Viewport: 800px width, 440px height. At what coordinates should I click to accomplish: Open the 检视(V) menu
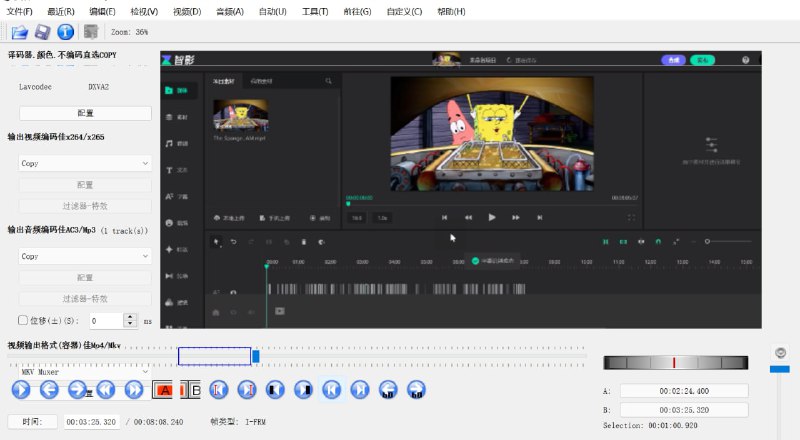click(144, 11)
